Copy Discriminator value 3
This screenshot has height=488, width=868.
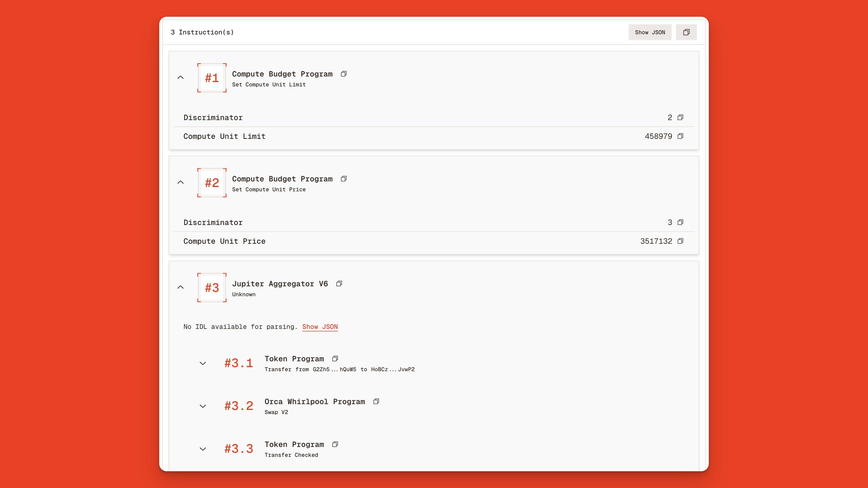coord(680,222)
